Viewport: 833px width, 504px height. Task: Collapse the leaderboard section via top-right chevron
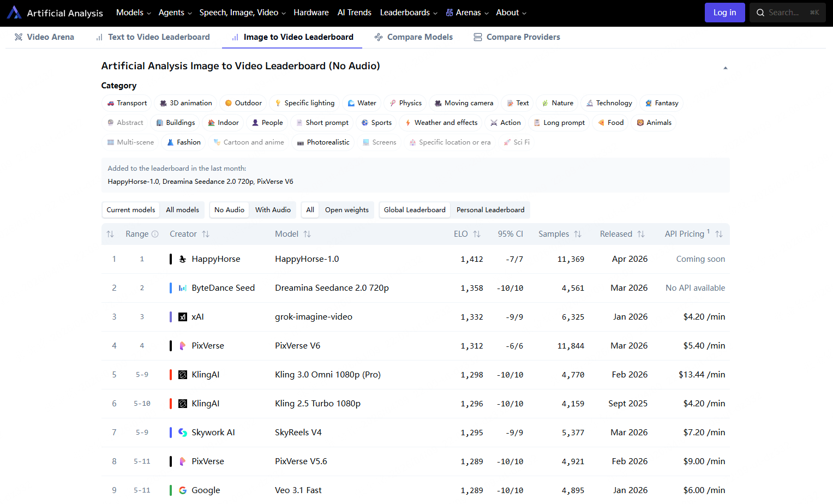726,67
